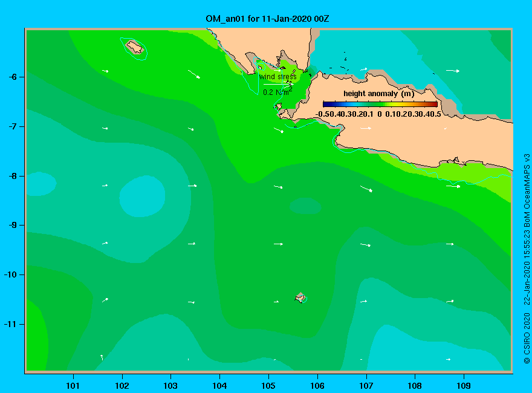Viewport: 532px width, 393px height.
Task: Click the longitude label 104
Action: click(219, 386)
